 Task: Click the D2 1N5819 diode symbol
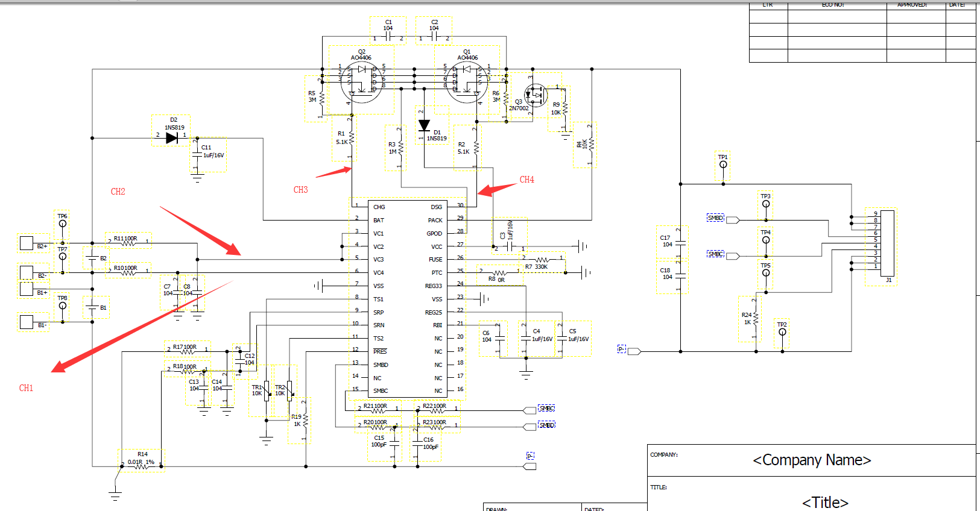172,138
